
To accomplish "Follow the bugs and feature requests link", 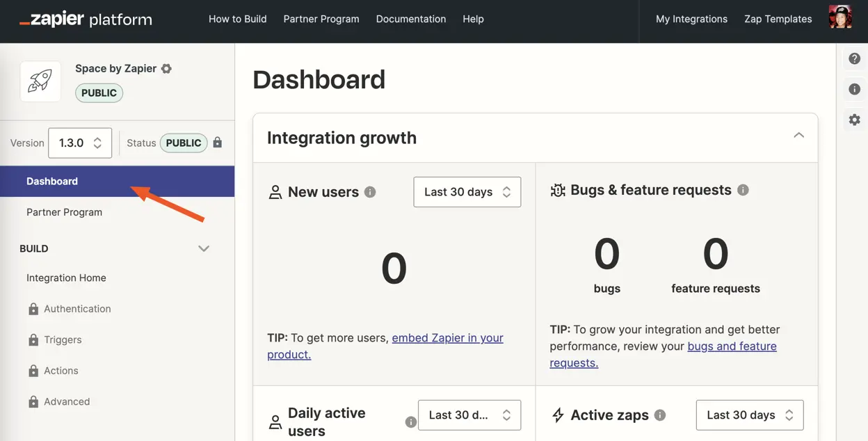I will (x=663, y=354).
